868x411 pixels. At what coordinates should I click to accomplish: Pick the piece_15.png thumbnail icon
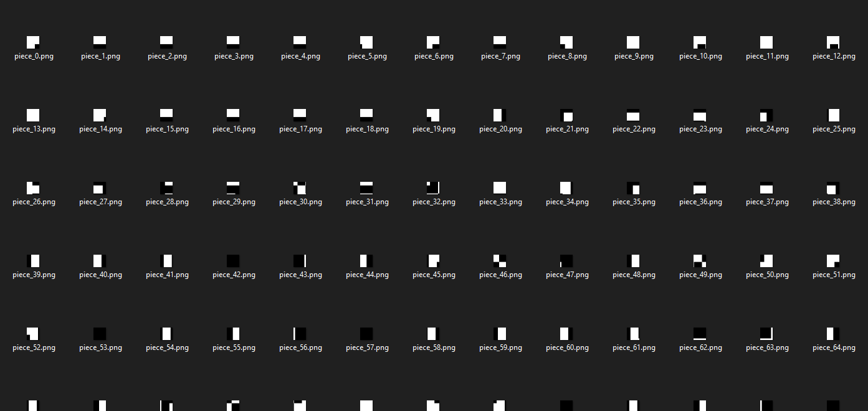pyautogui.click(x=167, y=115)
